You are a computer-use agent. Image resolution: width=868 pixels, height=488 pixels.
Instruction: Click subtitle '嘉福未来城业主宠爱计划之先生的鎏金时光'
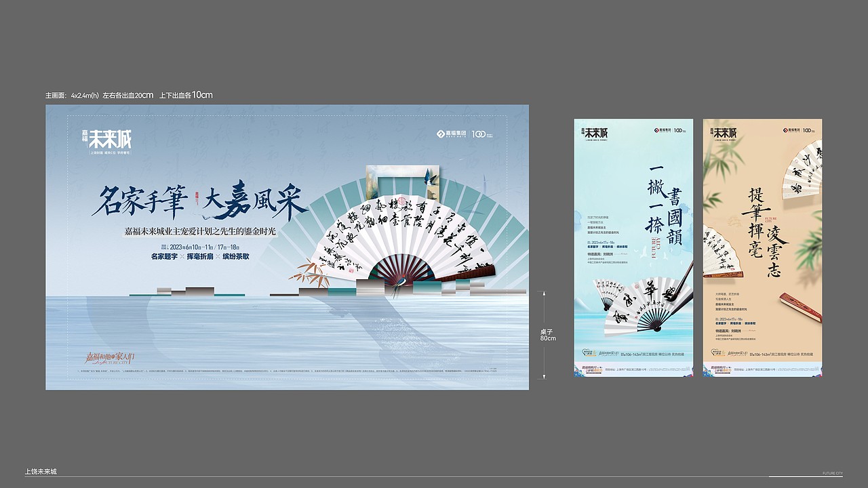pos(201,232)
